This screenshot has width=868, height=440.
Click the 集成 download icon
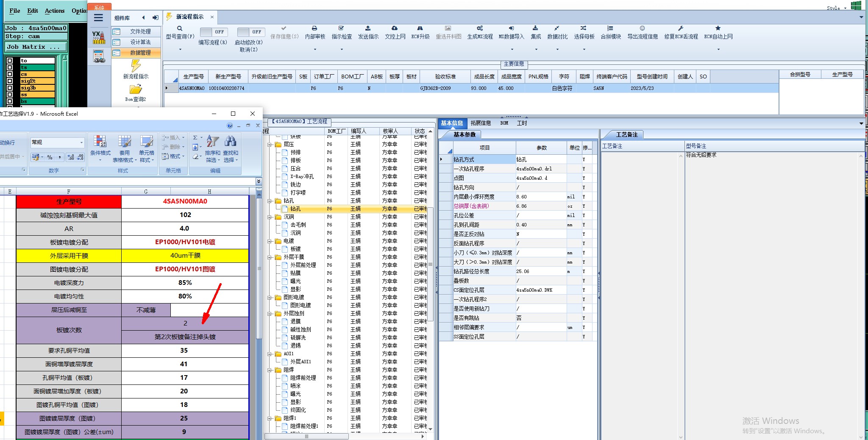click(x=535, y=28)
